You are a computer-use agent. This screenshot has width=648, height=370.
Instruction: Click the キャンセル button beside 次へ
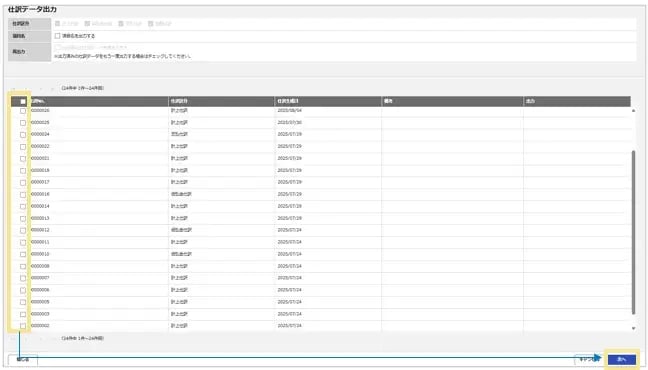(x=587, y=360)
